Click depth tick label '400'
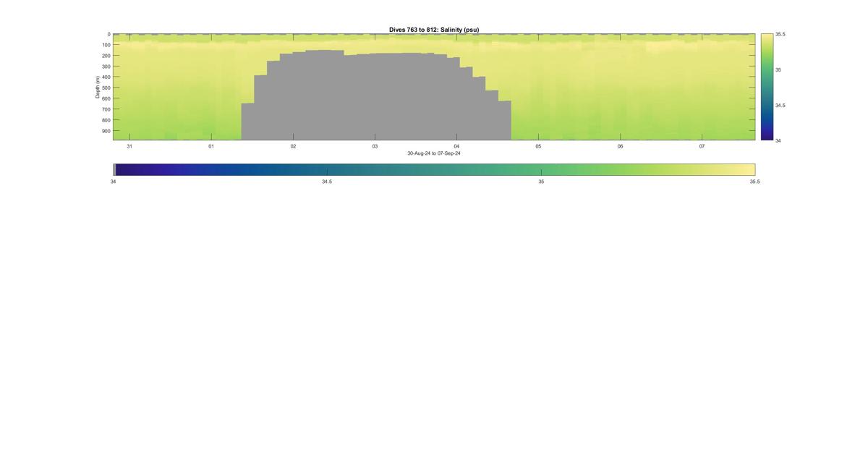The width and height of the screenshot is (868, 450). (106, 77)
